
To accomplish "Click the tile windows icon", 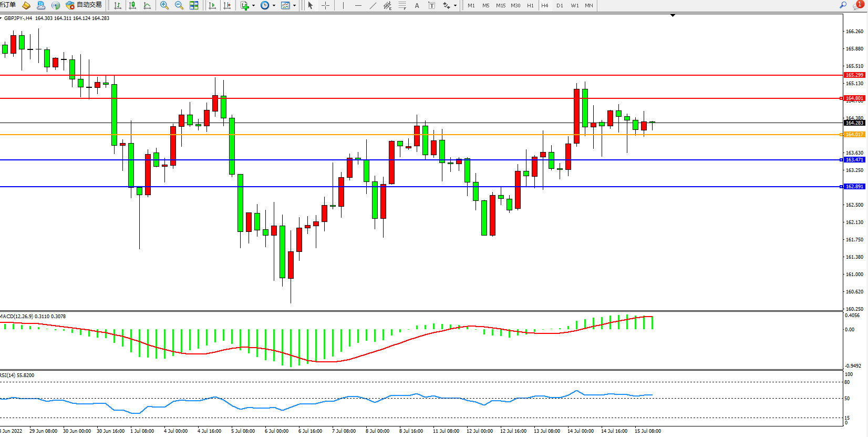I will [194, 5].
